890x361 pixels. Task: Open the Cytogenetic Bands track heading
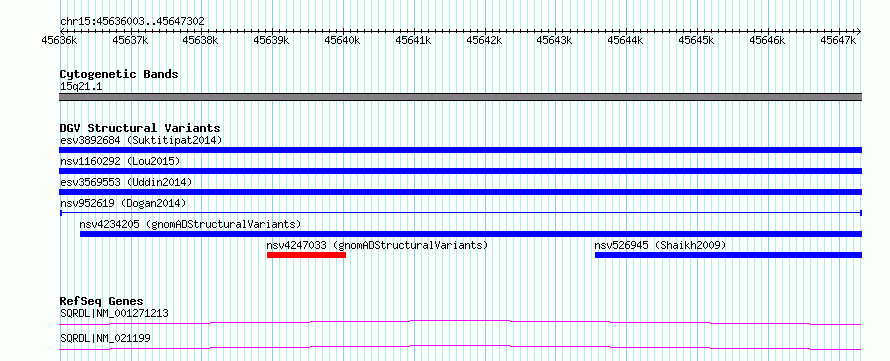pos(119,74)
